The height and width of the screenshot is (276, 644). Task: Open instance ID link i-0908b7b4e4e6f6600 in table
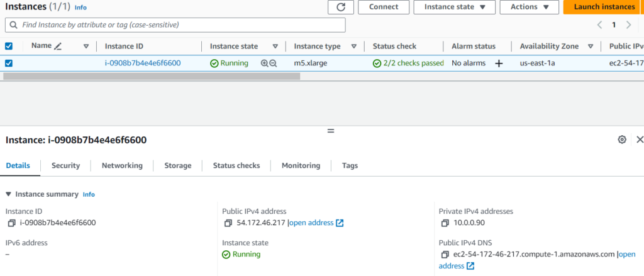[143, 63]
